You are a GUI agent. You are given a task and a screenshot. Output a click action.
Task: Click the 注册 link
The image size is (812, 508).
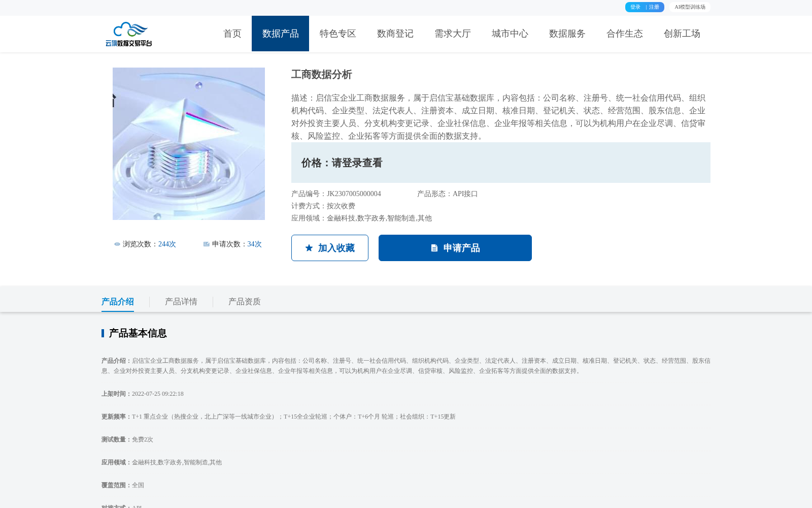(x=654, y=7)
